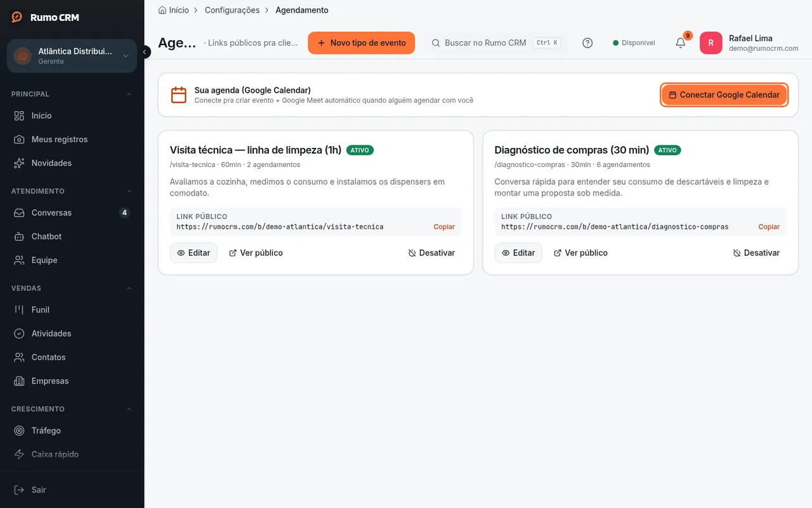Click the Início breadcrumb link text
Screen dimensions: 812x508
coord(179,10)
